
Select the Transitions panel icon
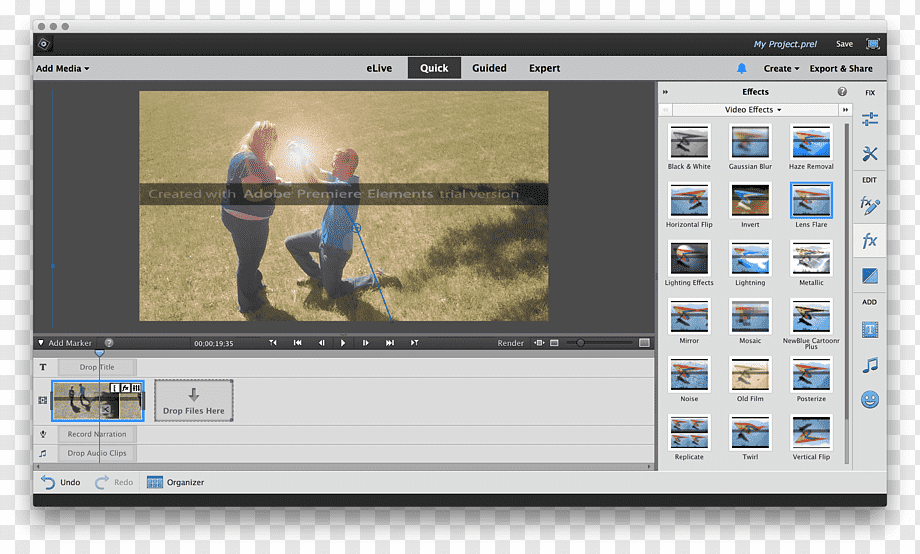[870, 276]
